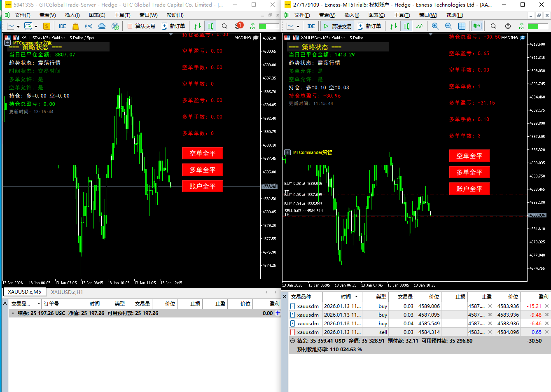Click 空单全平 button in Exness chart
The height and width of the screenshot is (392, 551).
click(469, 156)
